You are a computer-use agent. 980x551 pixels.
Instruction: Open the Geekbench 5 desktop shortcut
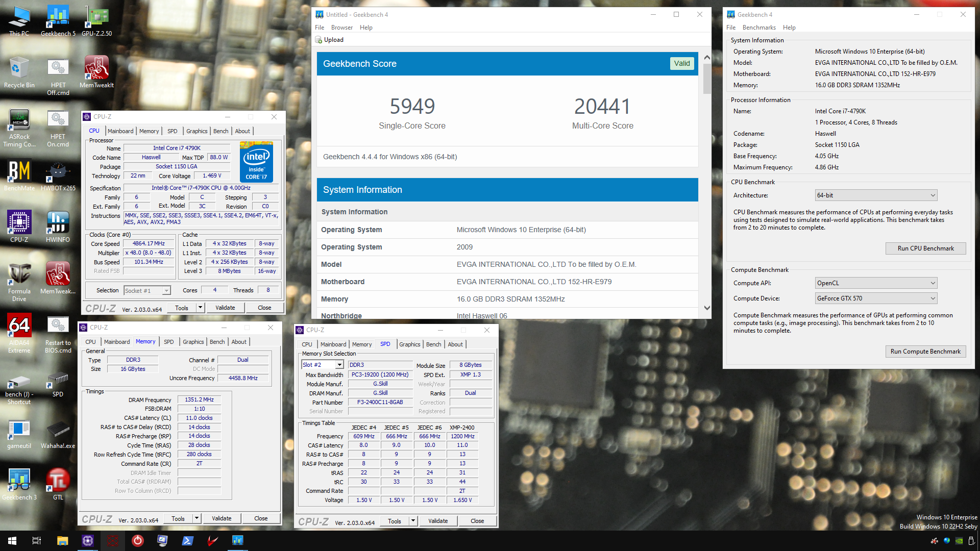tap(58, 20)
